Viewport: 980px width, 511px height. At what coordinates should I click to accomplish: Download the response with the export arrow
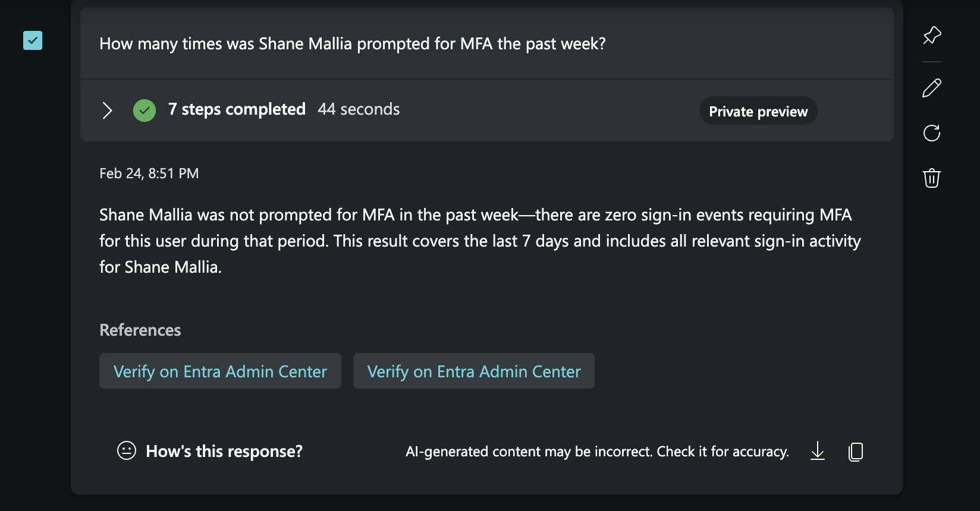pyautogui.click(x=818, y=451)
